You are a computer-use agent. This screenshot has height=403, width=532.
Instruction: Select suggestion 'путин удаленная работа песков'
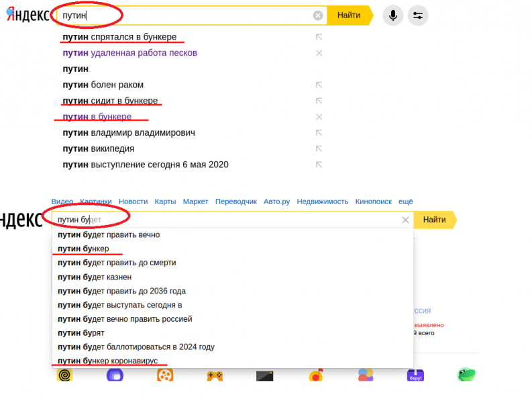(x=129, y=52)
